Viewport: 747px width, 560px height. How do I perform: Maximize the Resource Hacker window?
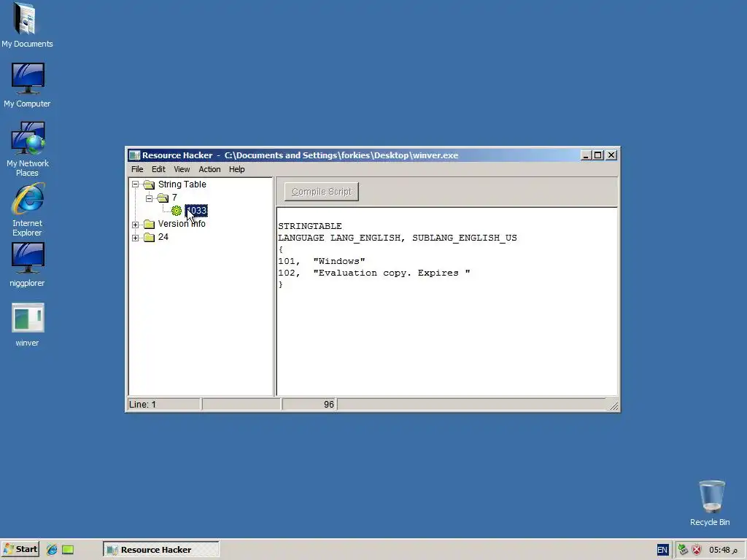[597, 155]
